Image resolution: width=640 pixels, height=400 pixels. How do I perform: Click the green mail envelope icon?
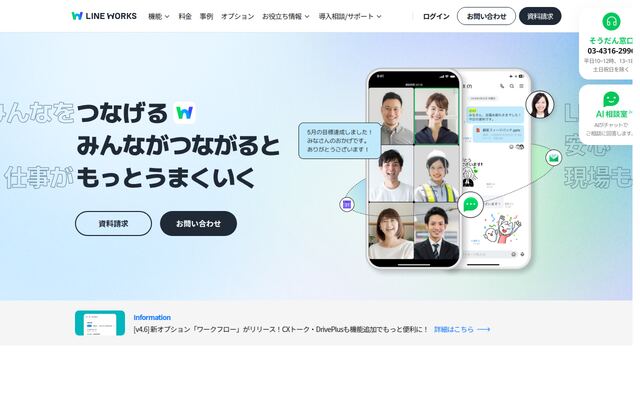[553, 158]
